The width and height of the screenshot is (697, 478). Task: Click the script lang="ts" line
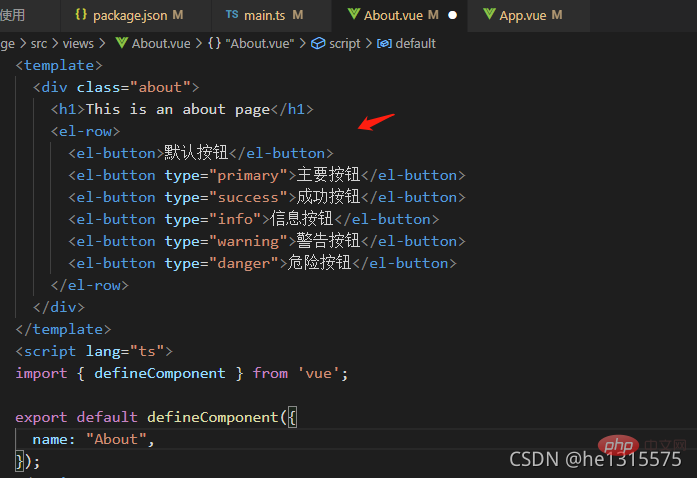coord(94,351)
